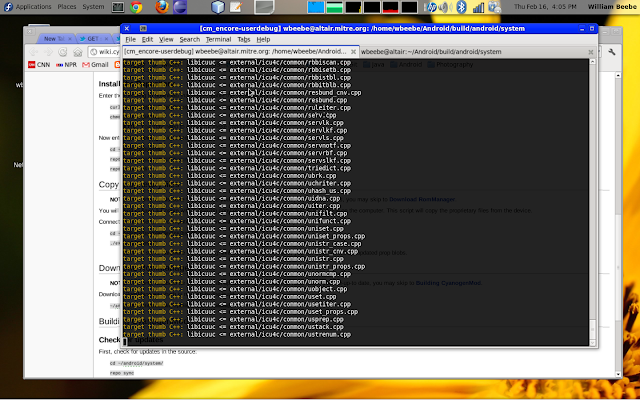Launch terminal from the panel icon
The height and width of the screenshot is (400, 640).
[118, 7]
